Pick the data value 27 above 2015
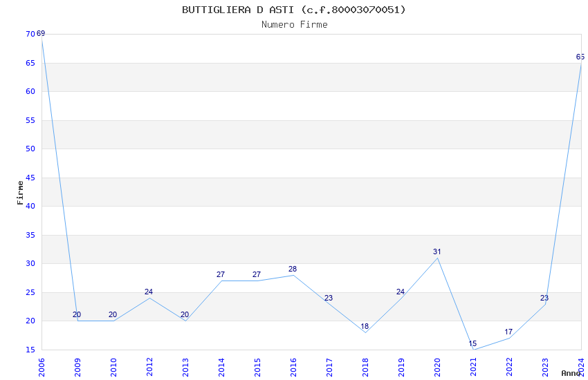The image size is (588, 380). pos(257,274)
